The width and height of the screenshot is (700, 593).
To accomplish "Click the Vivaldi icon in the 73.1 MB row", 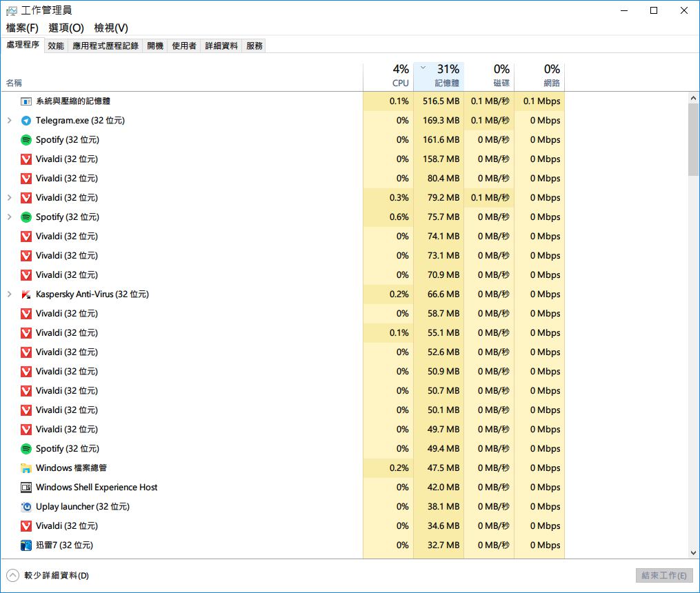I will click(x=26, y=256).
